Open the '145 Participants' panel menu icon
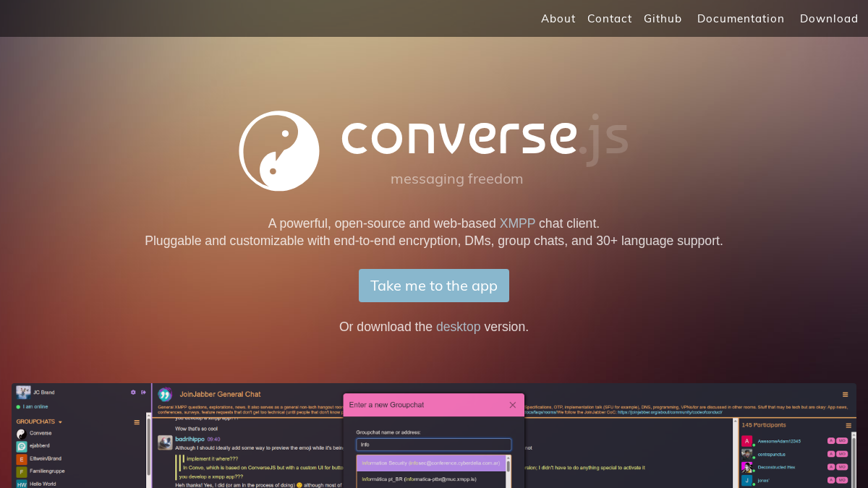Image resolution: width=868 pixels, height=488 pixels. (x=848, y=426)
